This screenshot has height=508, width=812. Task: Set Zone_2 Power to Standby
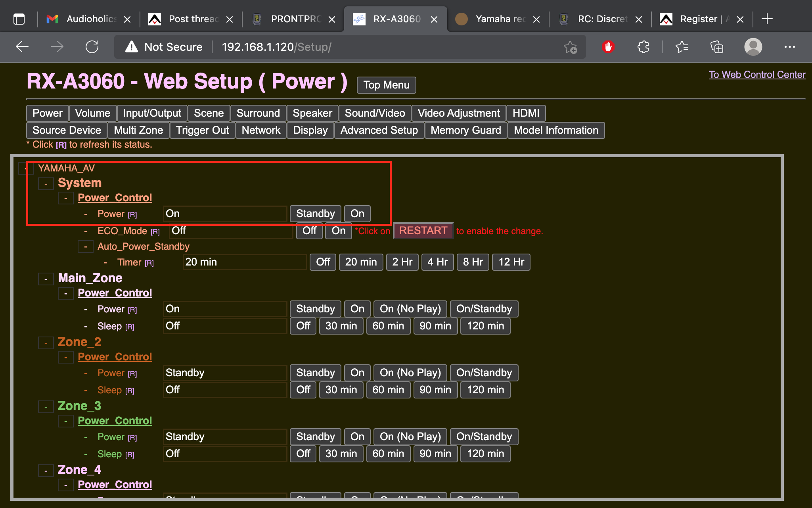point(316,373)
